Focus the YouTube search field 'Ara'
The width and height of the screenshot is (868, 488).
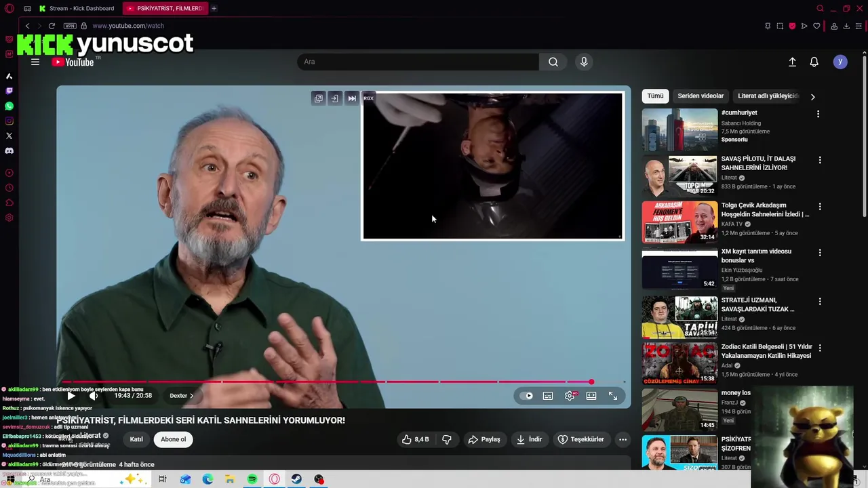coord(418,62)
